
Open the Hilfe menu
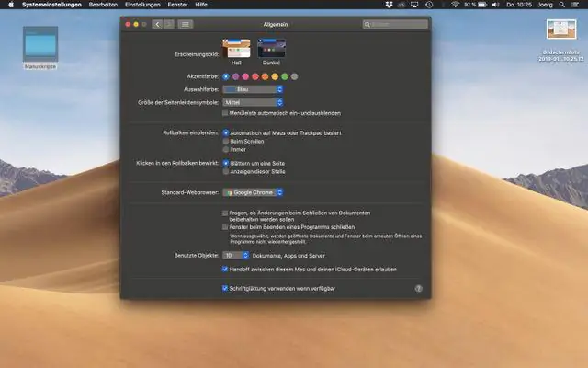201,5
